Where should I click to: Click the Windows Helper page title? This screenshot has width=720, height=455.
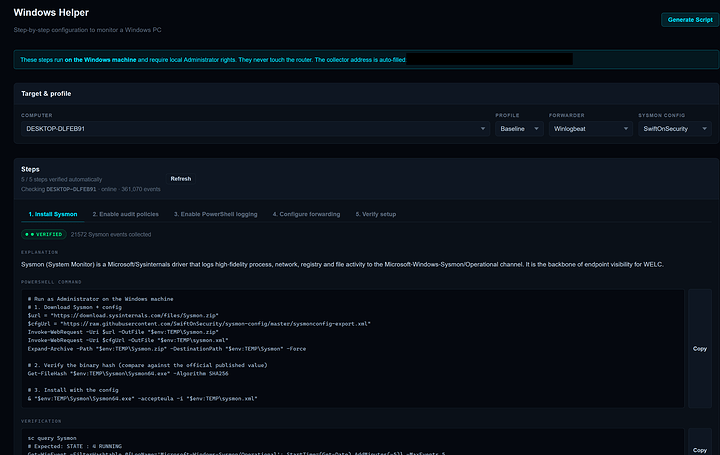(x=51, y=12)
